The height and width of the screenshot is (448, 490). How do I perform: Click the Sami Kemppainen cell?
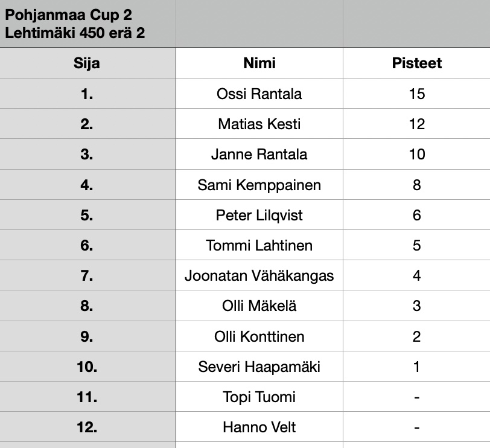[x=259, y=185]
